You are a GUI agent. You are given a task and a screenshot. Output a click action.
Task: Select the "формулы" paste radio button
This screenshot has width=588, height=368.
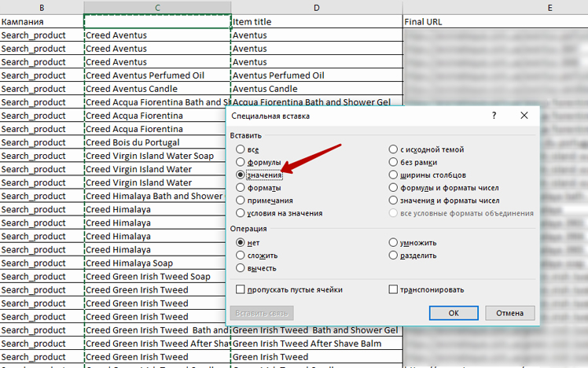pos(241,162)
